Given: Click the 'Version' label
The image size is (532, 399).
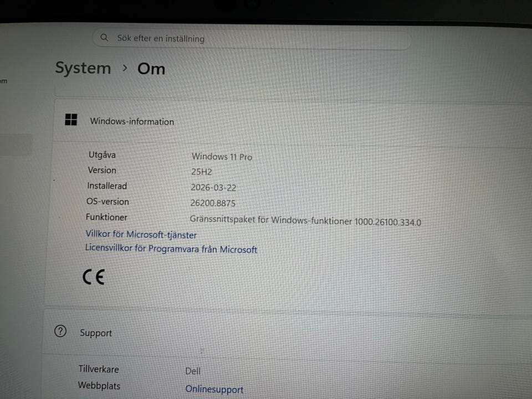Looking at the screenshot, I should (102, 170).
